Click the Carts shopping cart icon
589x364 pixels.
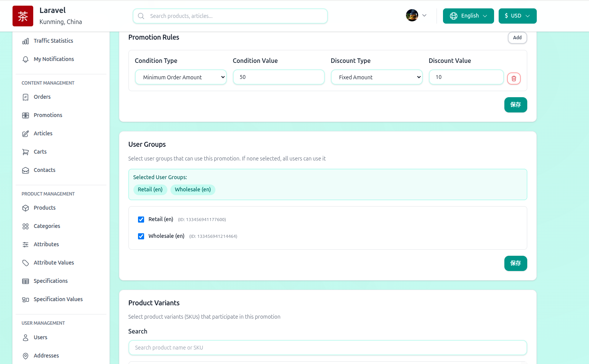coord(26,152)
